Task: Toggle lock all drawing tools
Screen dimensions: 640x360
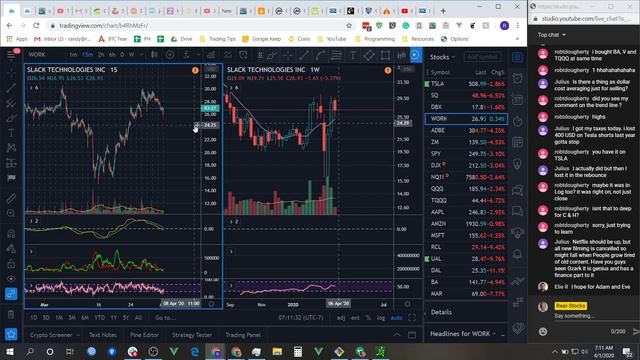Action: click(x=11, y=264)
